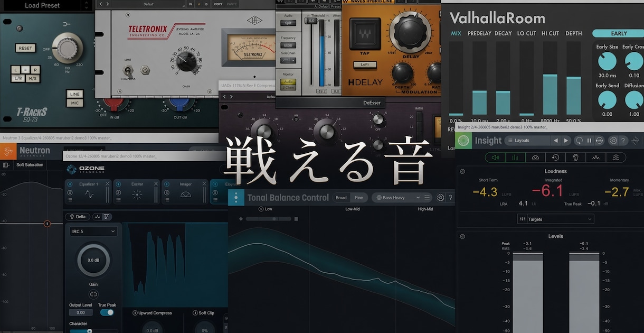
Task: Go to previous Insight layout arrow
Action: 556,141
